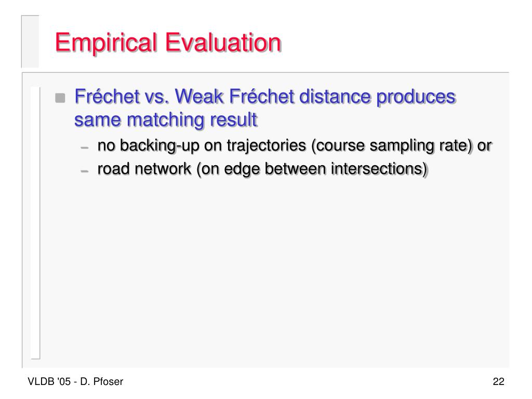Click the slide number 22
The image size is (532, 399).
coord(498,382)
